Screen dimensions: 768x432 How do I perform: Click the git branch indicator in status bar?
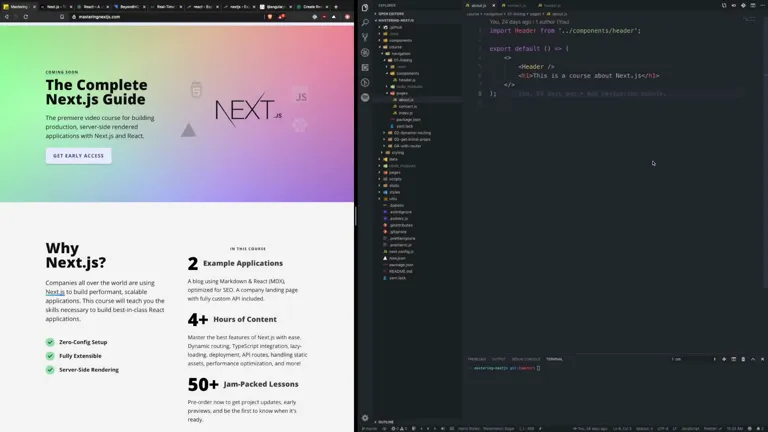(x=370, y=429)
